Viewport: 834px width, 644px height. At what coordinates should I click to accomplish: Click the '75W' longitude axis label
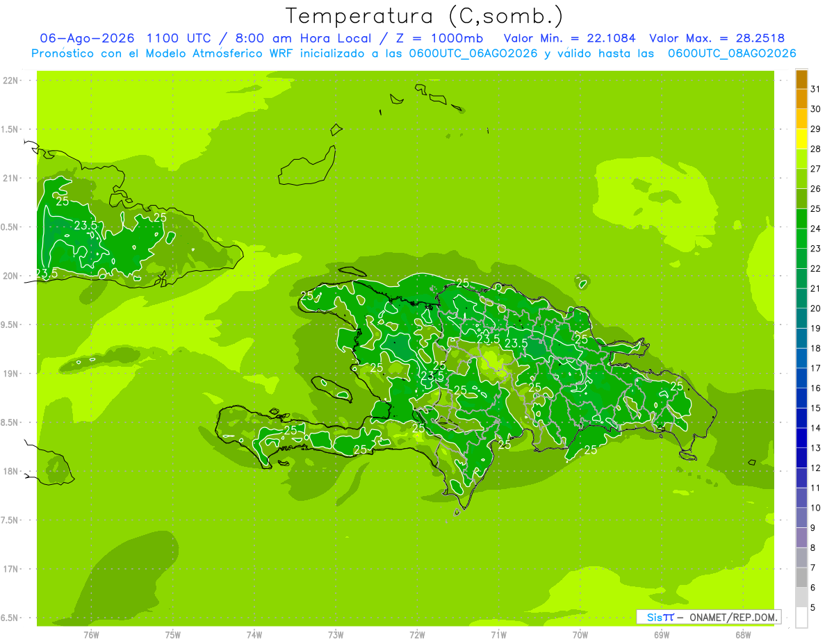(x=173, y=635)
